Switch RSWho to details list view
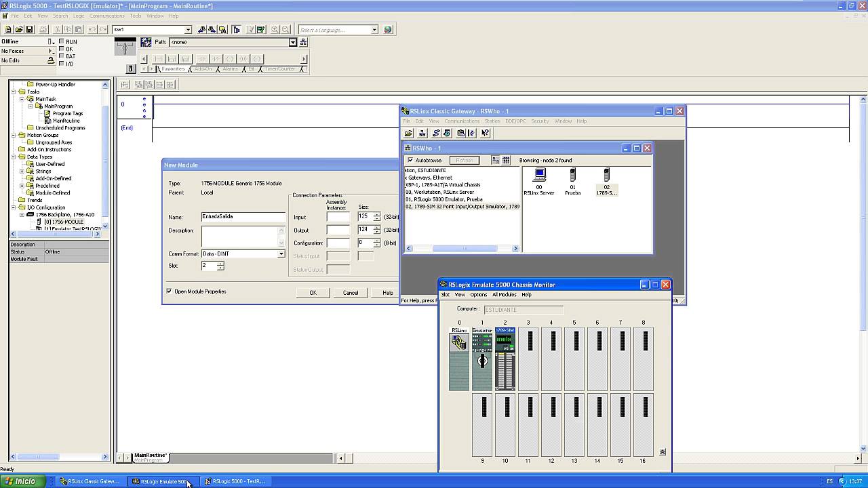The height and width of the screenshot is (488, 868). pyautogui.click(x=506, y=161)
